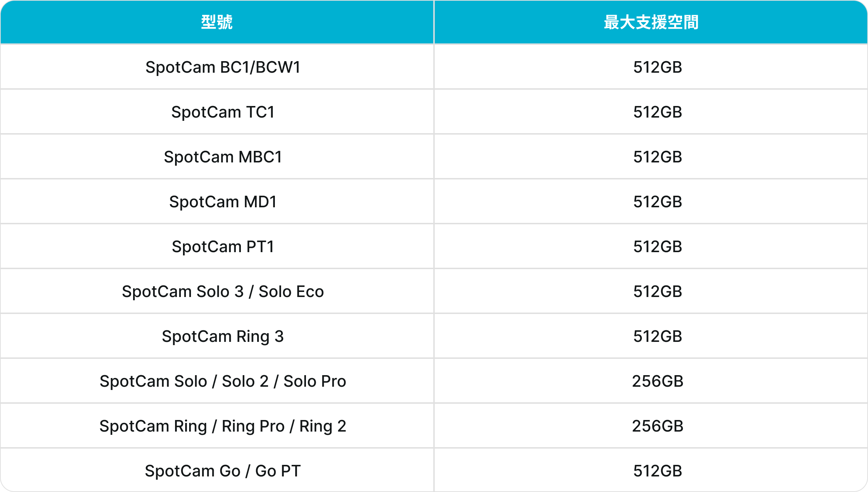Image resolution: width=868 pixels, height=492 pixels.
Task: Click 256GB value in Ring Pro row
Action: (x=658, y=426)
